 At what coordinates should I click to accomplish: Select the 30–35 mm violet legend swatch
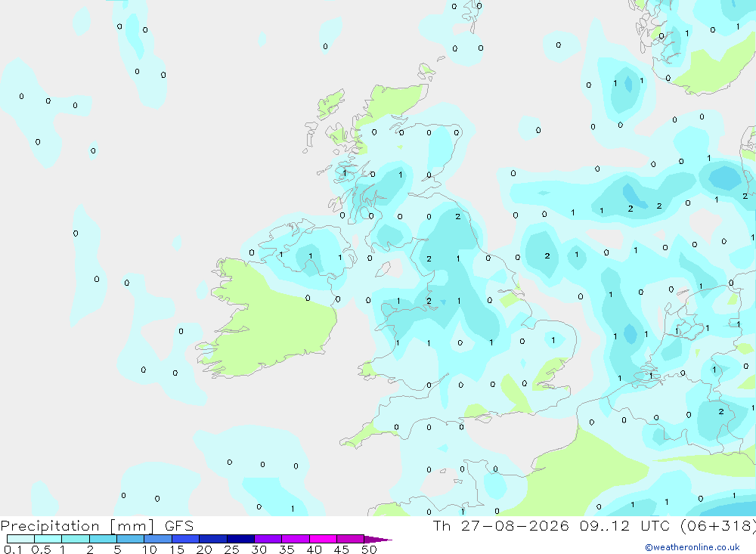coord(268,539)
